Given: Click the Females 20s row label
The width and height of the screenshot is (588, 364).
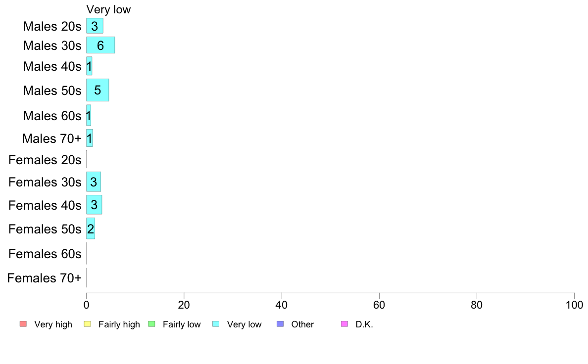Looking at the screenshot, I should point(45,160).
